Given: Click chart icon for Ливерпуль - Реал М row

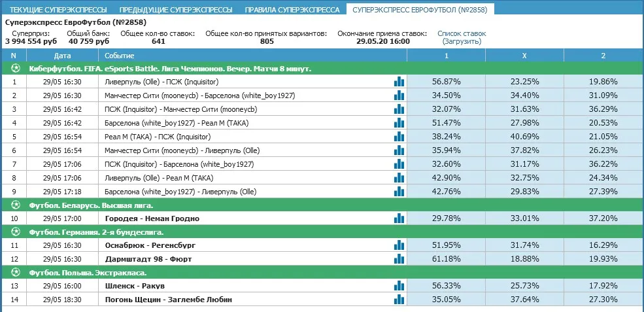Looking at the screenshot, I should pyautogui.click(x=399, y=177).
